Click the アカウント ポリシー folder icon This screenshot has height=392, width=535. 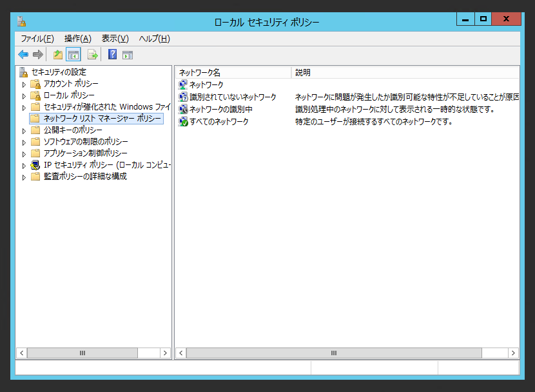(35, 84)
